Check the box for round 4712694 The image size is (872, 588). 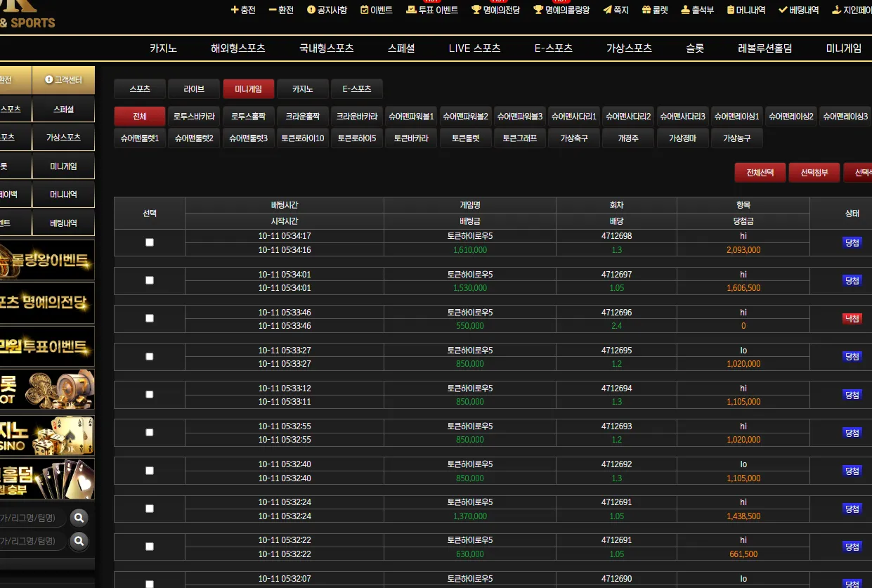(x=149, y=394)
